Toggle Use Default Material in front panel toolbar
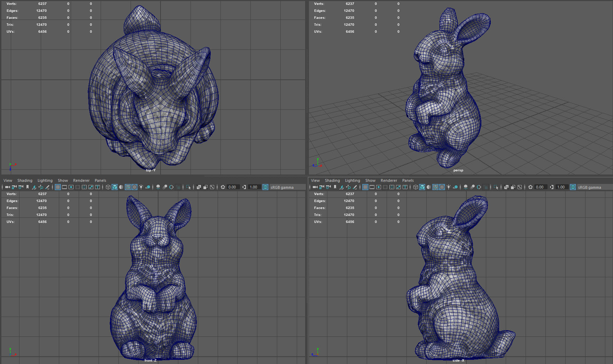 coord(121,187)
